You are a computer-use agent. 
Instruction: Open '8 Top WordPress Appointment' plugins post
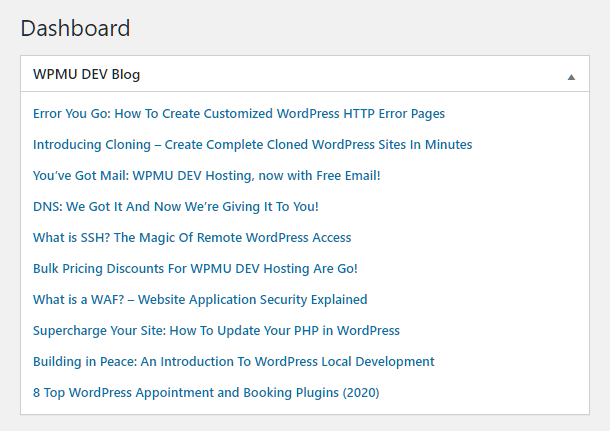point(206,392)
